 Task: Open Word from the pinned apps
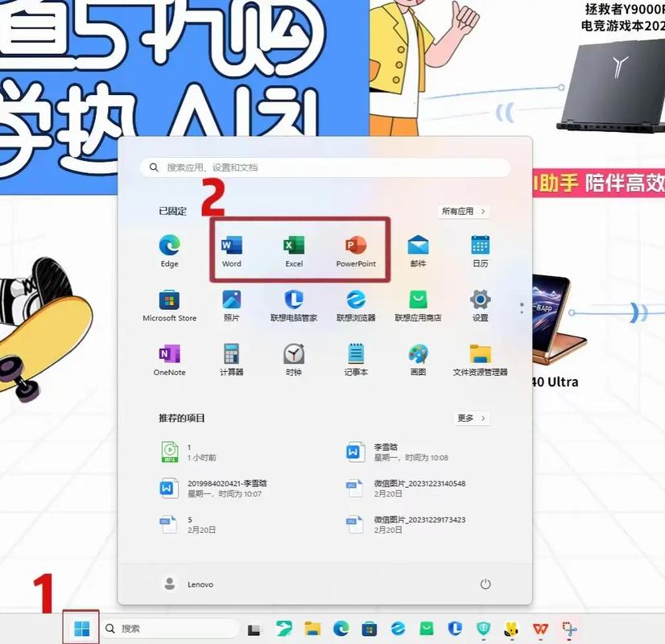[231, 246]
